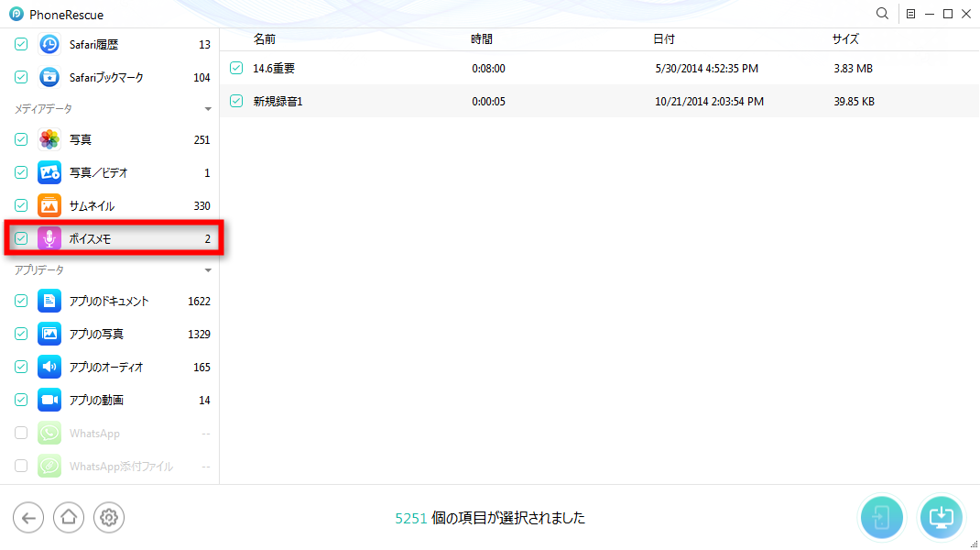This screenshot has height=550, width=980.
Task: Sort by the 名前 column header
Action: coord(265,38)
